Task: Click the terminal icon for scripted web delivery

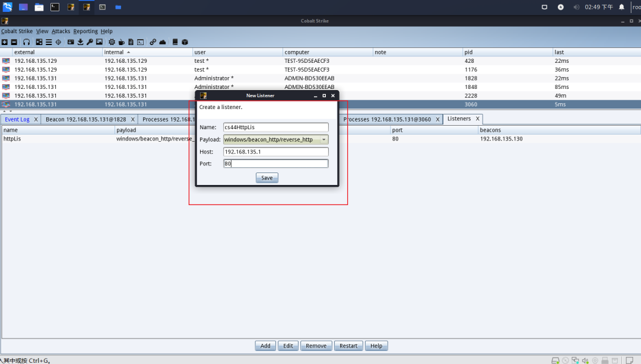Action: pyautogui.click(x=140, y=42)
